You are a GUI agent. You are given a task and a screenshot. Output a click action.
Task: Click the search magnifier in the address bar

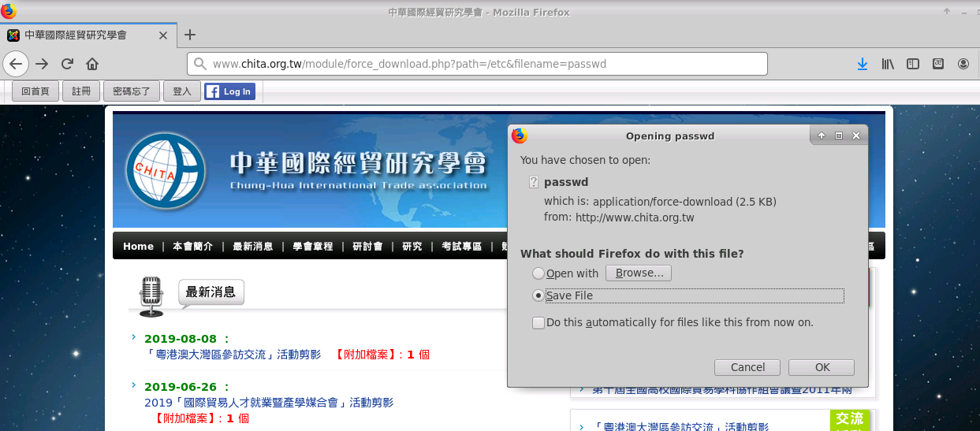click(200, 64)
